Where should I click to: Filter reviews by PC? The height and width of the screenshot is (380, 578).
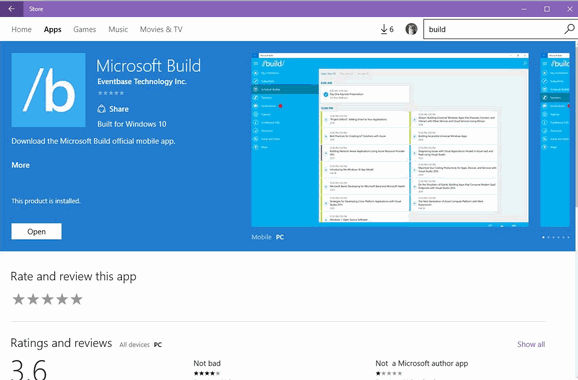point(158,345)
